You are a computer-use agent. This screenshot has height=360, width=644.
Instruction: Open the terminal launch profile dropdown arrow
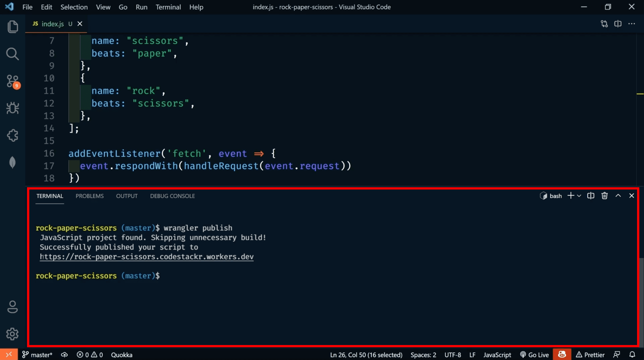pos(579,196)
